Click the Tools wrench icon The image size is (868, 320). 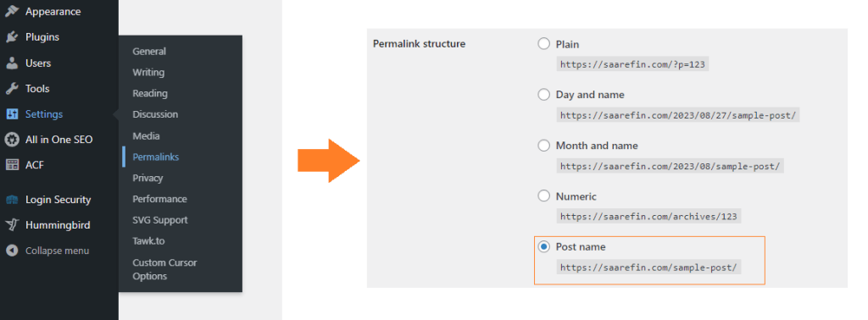point(12,88)
